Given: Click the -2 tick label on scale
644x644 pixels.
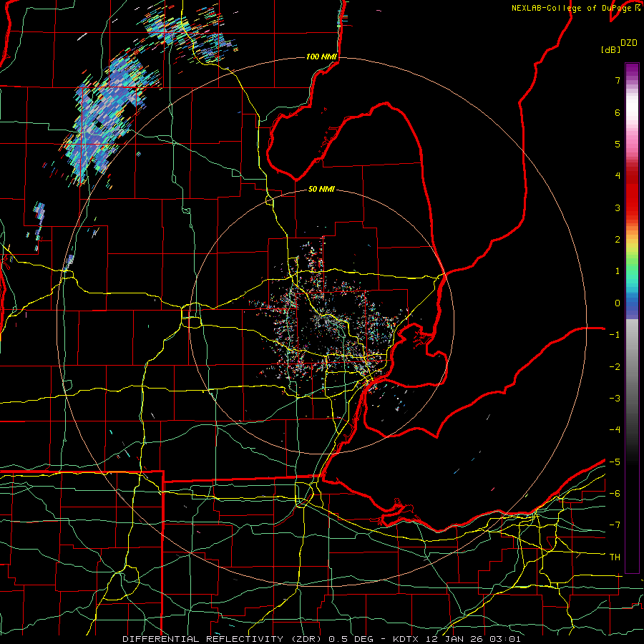Looking at the screenshot, I should 615,367.
